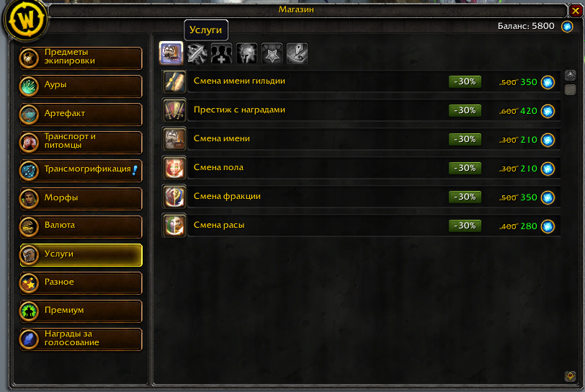
Task: Click the bottom-right corner shield icon
Action: click(x=570, y=376)
